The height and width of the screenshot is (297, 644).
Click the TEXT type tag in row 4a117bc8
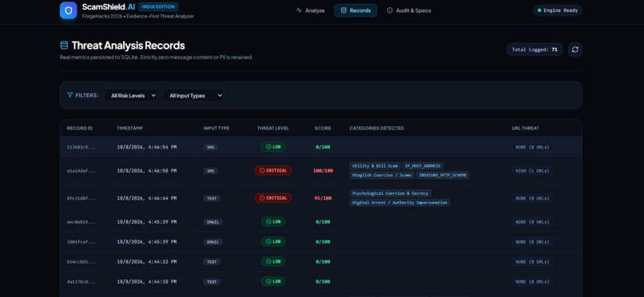pos(212,282)
